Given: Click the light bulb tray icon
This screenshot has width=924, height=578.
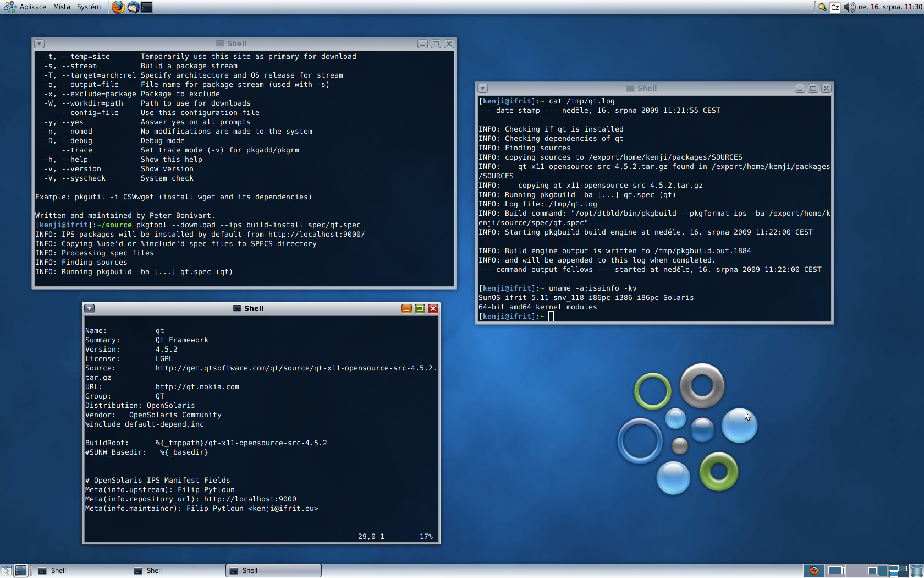Looking at the screenshot, I should pyautogui.click(x=822, y=7).
